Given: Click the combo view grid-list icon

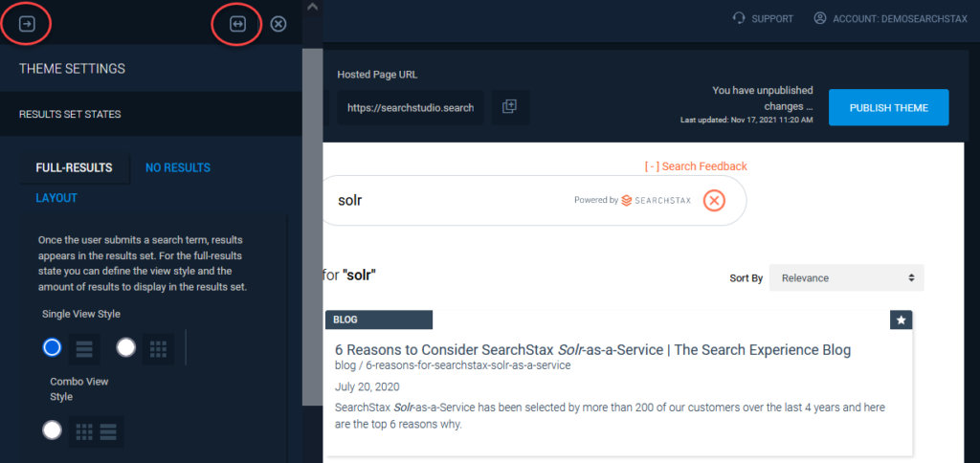Looking at the screenshot, I should [96, 431].
